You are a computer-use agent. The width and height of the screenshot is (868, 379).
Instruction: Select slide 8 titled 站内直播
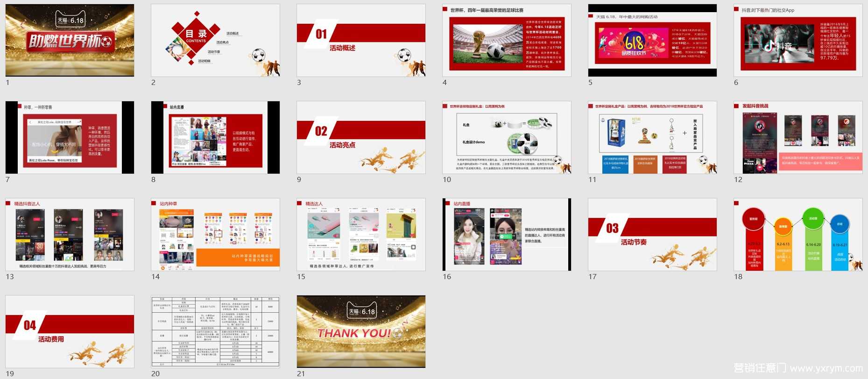point(215,137)
